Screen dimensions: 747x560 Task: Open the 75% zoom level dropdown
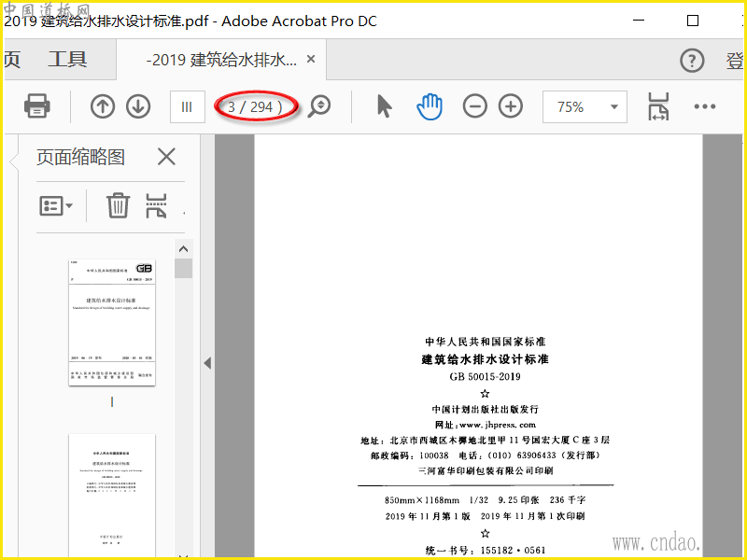[x=585, y=106]
